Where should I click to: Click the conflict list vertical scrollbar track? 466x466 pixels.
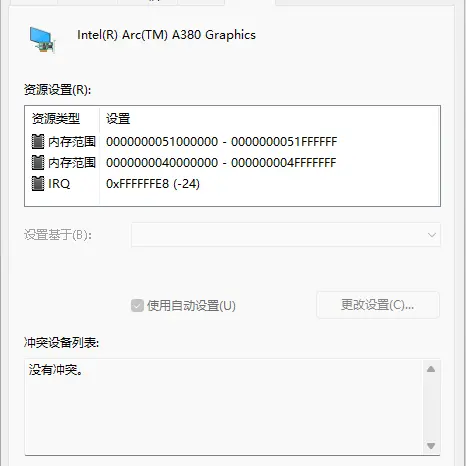[x=431, y=407]
